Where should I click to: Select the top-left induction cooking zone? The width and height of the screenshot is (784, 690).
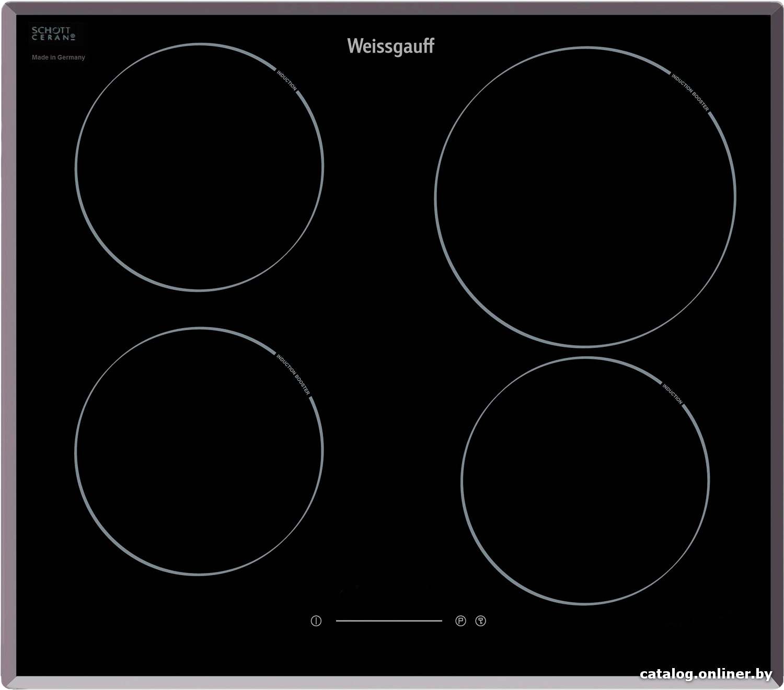pos(199,167)
